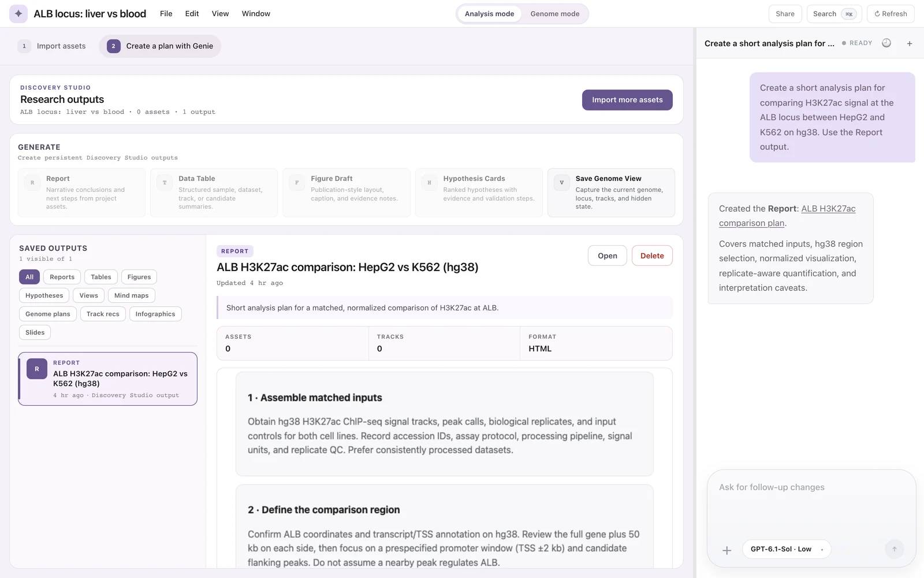924x578 pixels.
Task: Open the selected report
Action: pyautogui.click(x=607, y=255)
